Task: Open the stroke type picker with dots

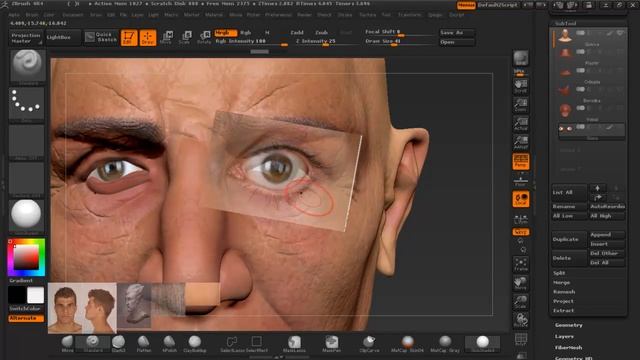Action: point(27,104)
